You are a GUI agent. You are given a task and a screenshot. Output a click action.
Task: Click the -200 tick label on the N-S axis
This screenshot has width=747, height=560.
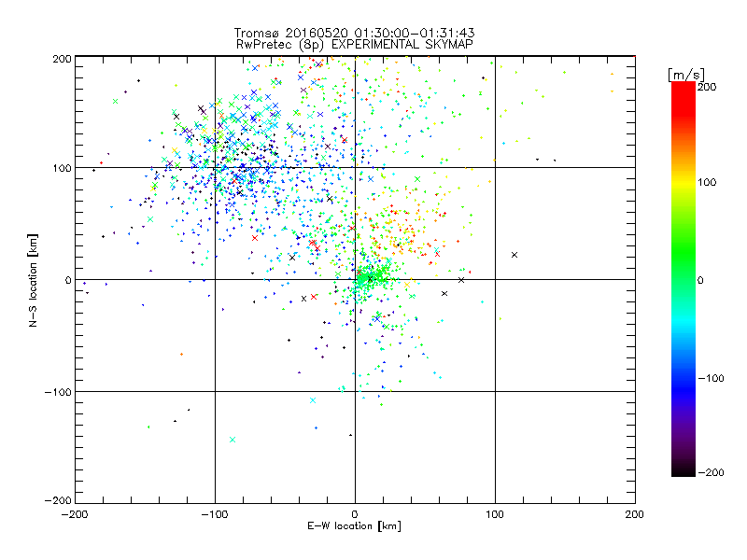pos(58,500)
